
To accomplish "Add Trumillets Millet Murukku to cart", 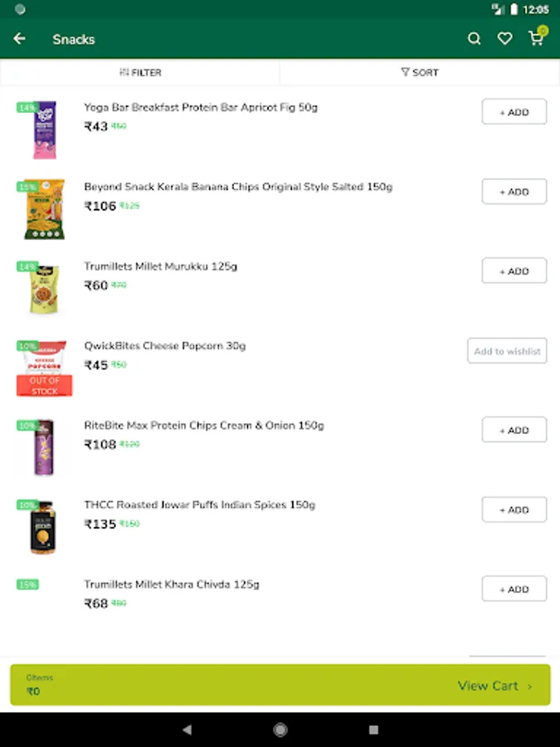I will point(514,271).
